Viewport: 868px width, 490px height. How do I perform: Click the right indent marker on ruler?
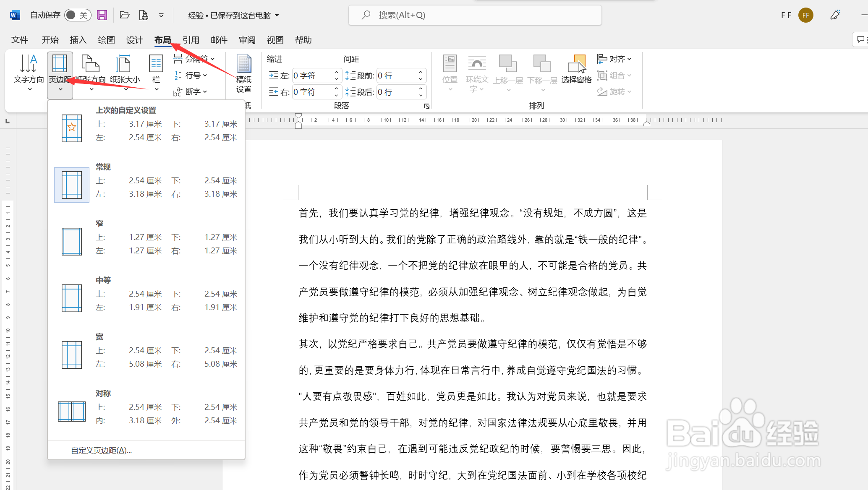[x=647, y=124]
